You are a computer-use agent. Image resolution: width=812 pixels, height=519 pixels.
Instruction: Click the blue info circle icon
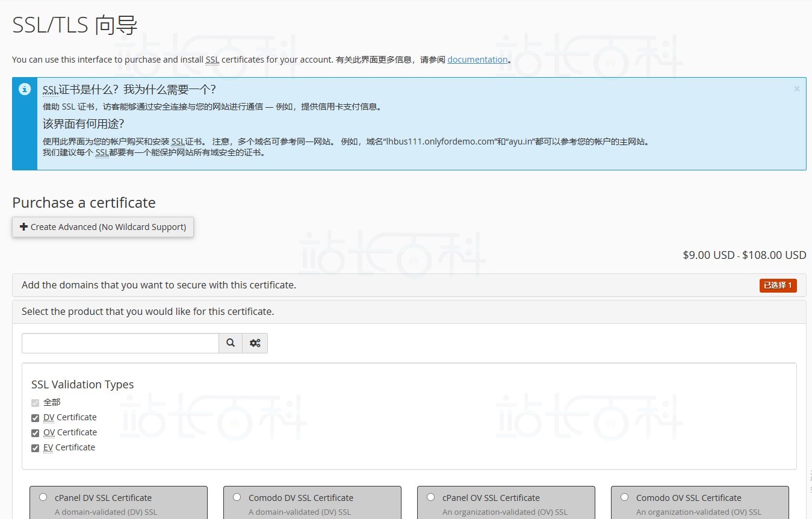point(25,90)
